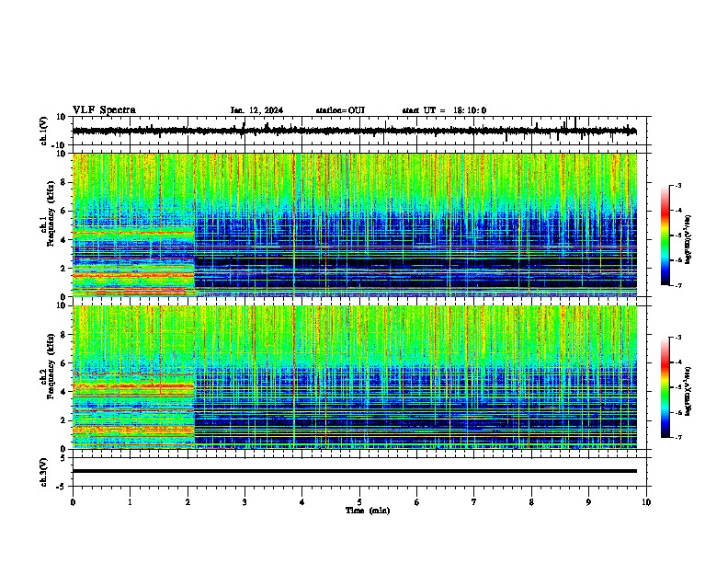Image resolution: width=728 pixels, height=563 pixels.
Task: Click time axis tick label "6"
Action: pyautogui.click(x=417, y=502)
